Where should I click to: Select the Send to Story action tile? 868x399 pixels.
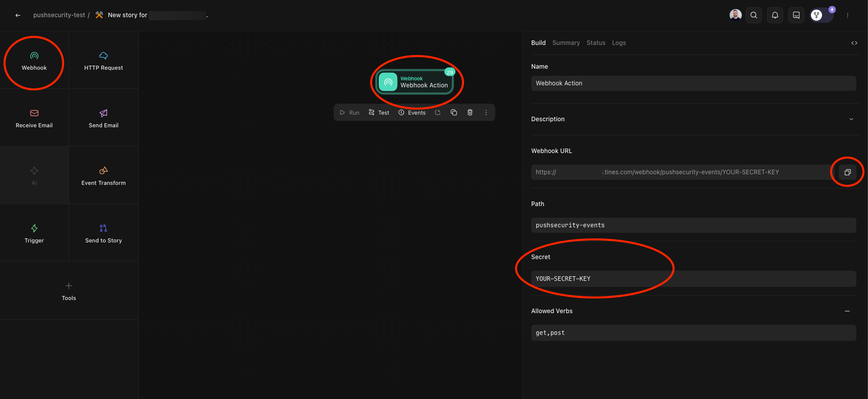pyautogui.click(x=104, y=233)
